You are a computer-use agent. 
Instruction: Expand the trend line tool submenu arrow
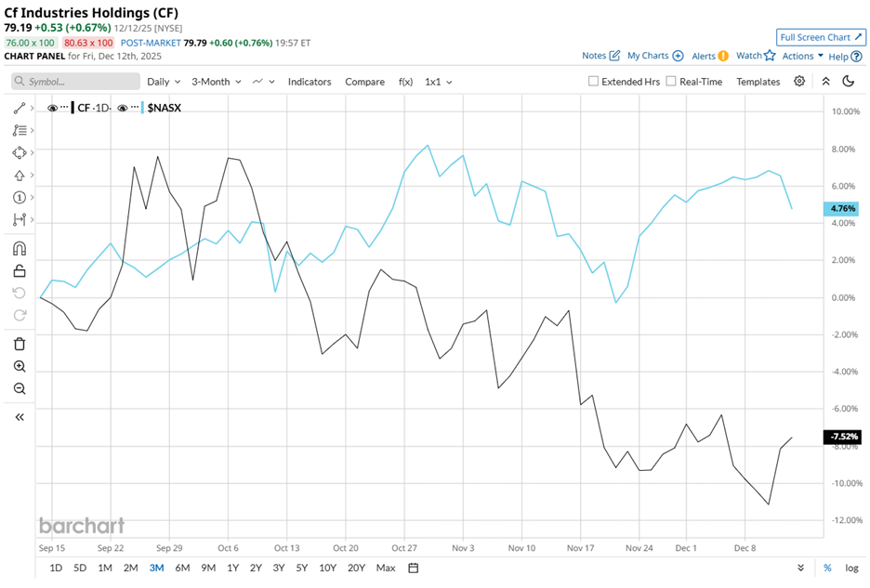[33, 108]
